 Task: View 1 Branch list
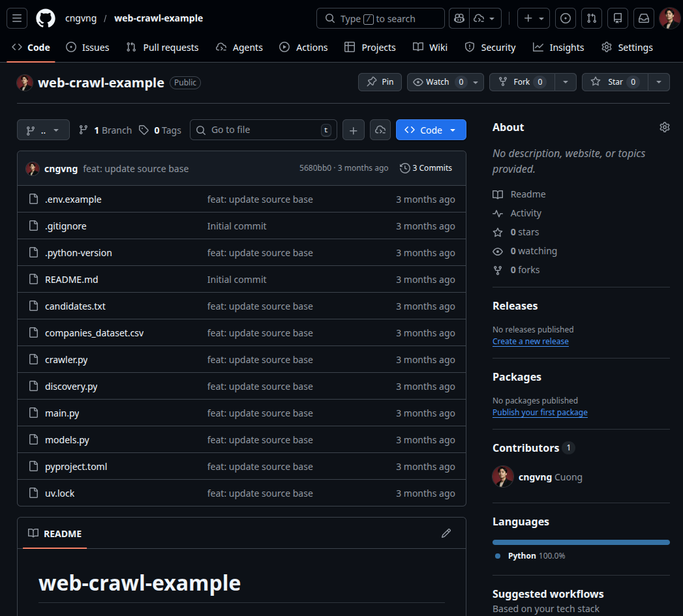(x=105, y=130)
